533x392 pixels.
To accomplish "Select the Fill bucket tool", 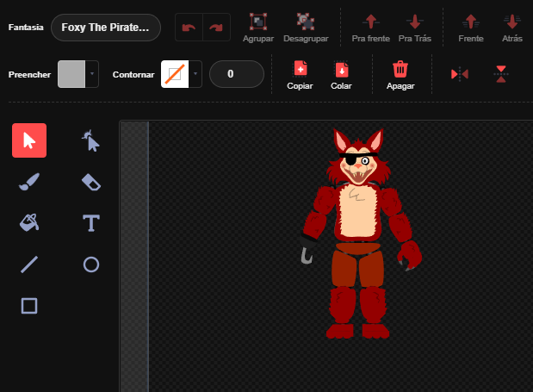I will (29, 223).
